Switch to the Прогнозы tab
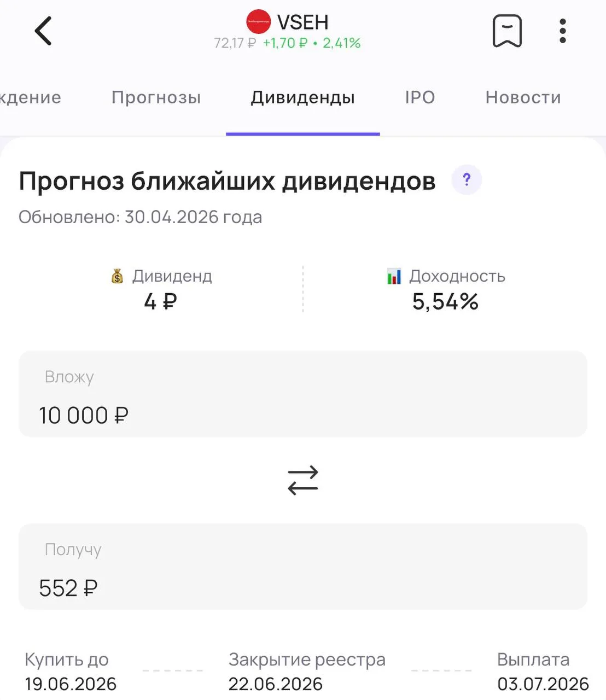The image size is (606, 700). pos(156,97)
